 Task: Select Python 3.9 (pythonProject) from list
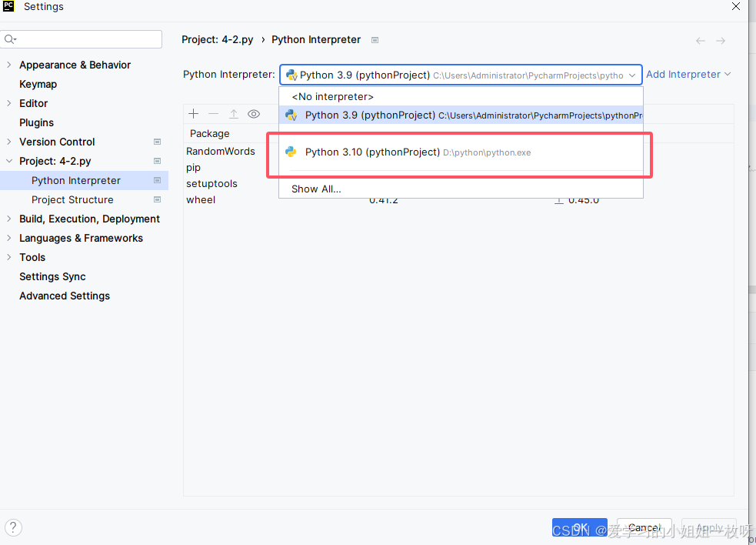tap(461, 115)
